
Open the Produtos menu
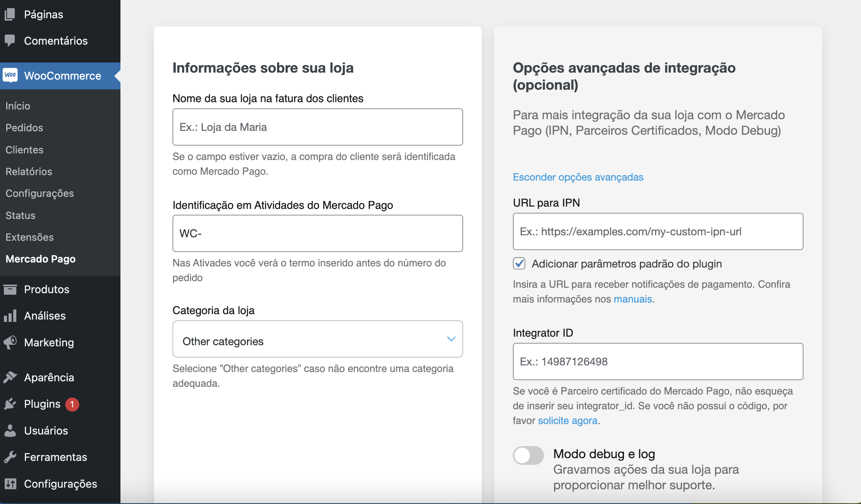[60, 289]
